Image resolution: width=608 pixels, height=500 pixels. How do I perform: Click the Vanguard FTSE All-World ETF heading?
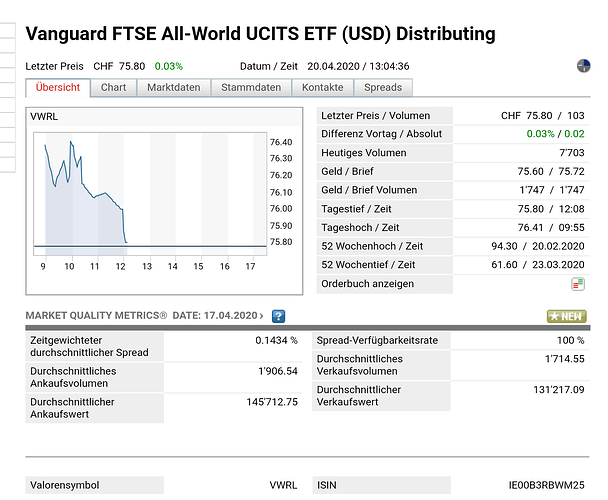[261, 34]
